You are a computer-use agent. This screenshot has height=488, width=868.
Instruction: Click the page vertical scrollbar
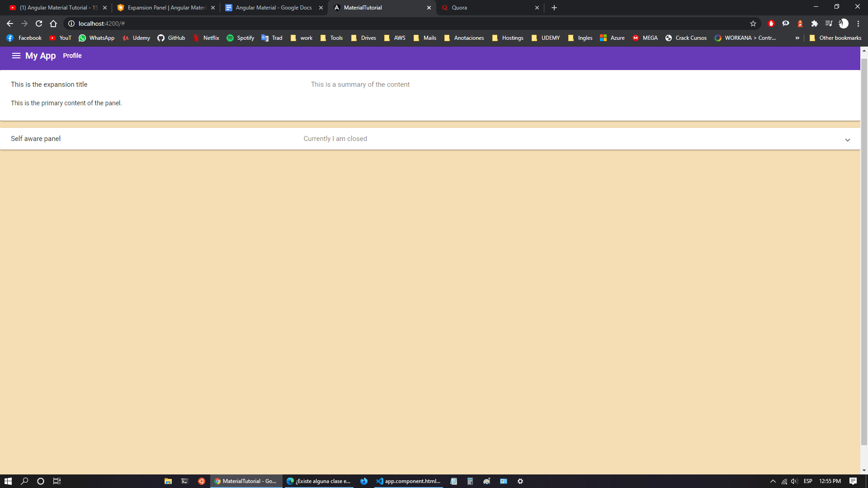[864, 249]
